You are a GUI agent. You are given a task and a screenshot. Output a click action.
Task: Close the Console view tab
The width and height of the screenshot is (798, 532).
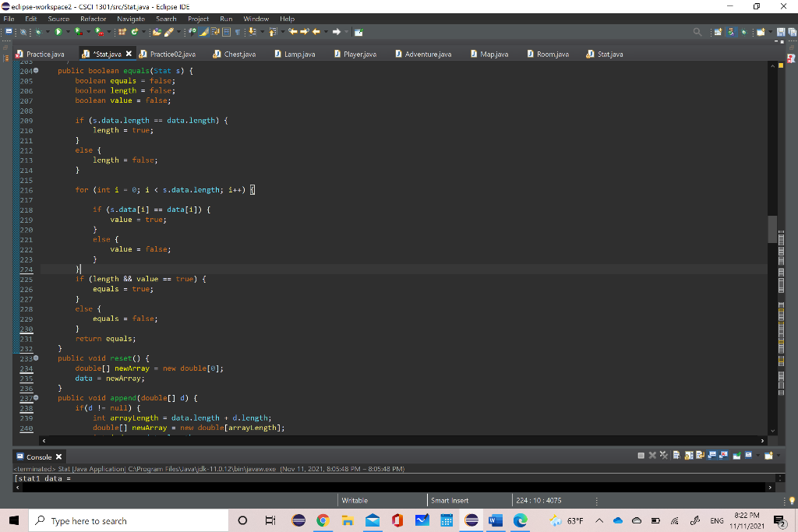click(x=58, y=456)
